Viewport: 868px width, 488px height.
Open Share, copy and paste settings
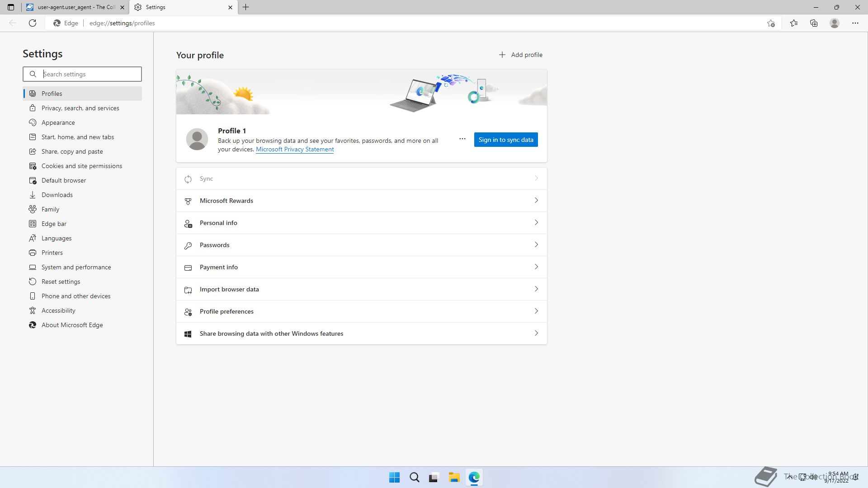coord(82,151)
